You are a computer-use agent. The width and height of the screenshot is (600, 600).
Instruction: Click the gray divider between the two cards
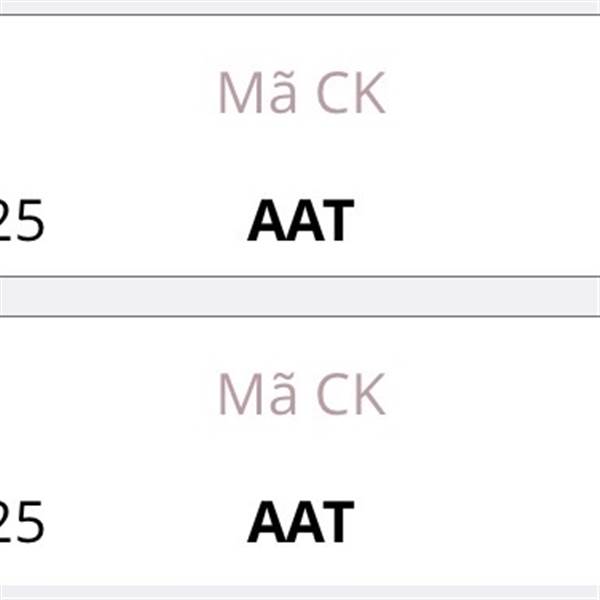tap(300, 296)
